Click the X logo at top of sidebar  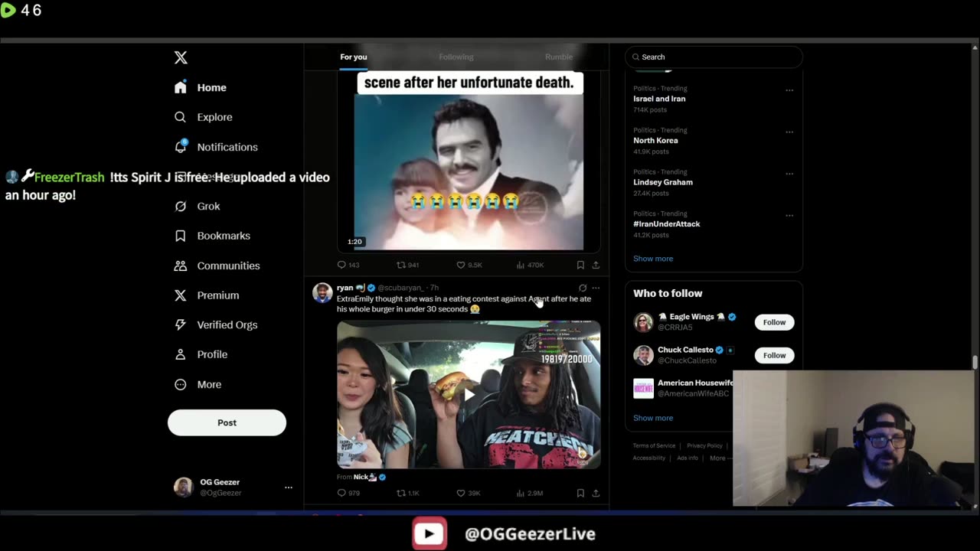click(181, 57)
